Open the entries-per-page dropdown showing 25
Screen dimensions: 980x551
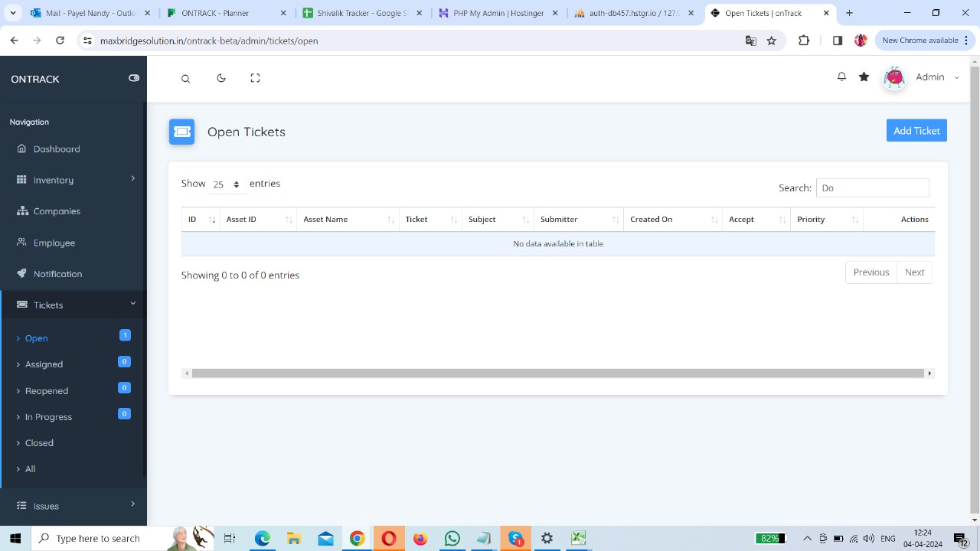pyautogui.click(x=227, y=184)
